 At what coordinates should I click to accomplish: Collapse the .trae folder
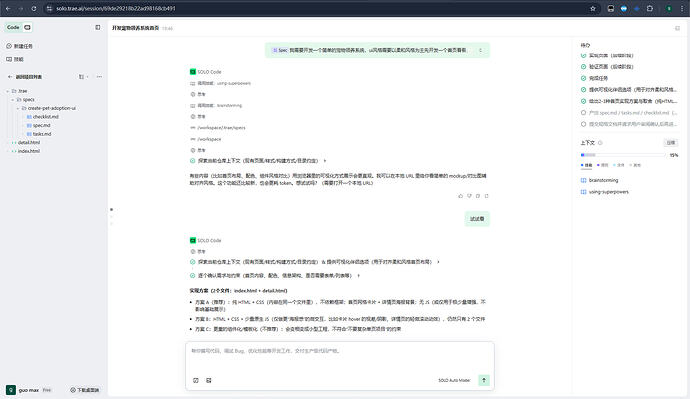click(19, 91)
